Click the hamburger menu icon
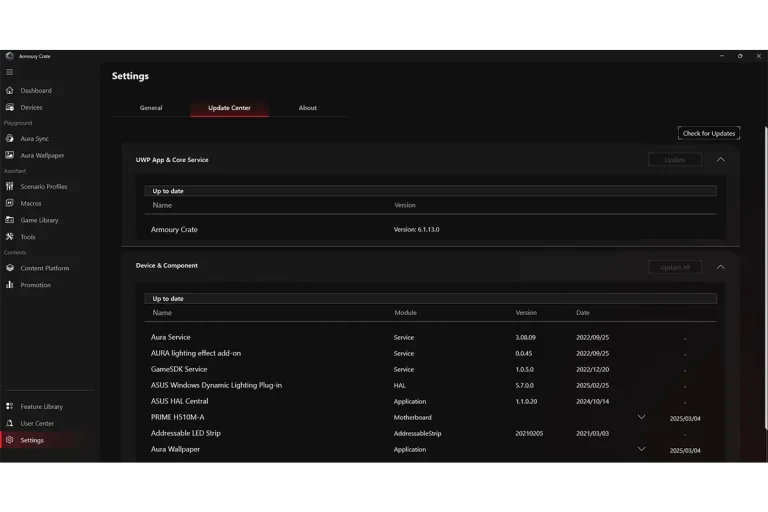The width and height of the screenshot is (768, 512). tap(9, 72)
